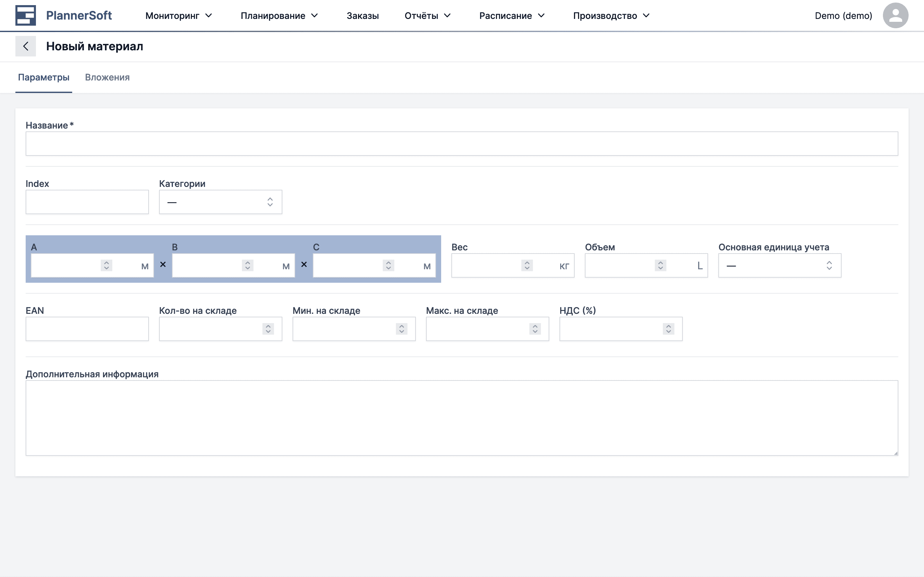Expand the Мониторинг menu

tap(178, 16)
